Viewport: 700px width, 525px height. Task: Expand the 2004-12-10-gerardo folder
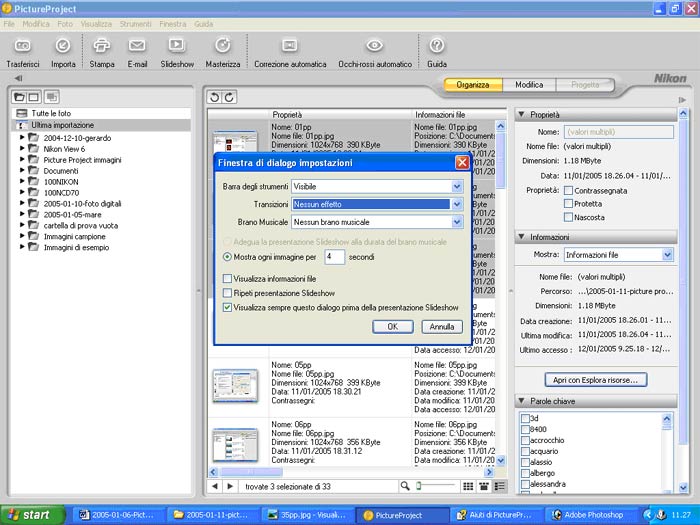click(22, 138)
